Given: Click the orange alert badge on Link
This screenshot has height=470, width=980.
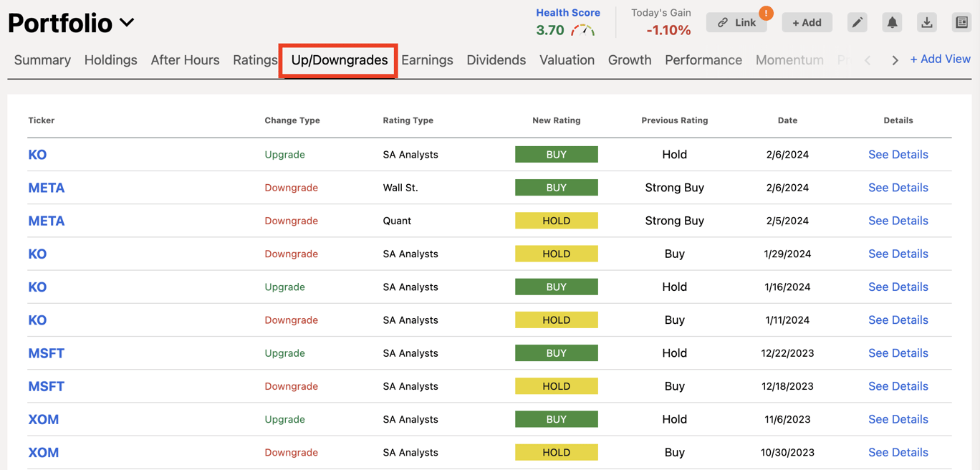Looking at the screenshot, I should click(765, 12).
